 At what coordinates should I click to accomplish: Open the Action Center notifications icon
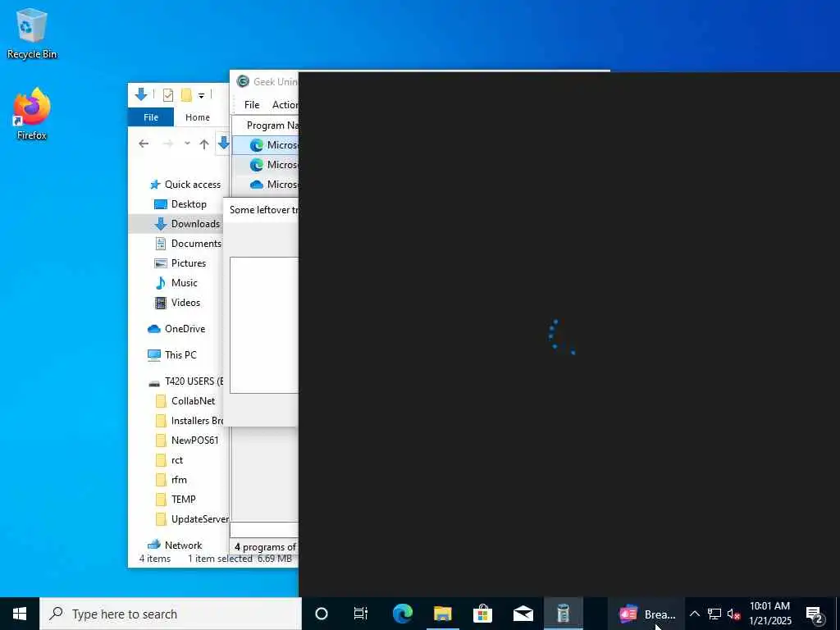(x=815, y=614)
